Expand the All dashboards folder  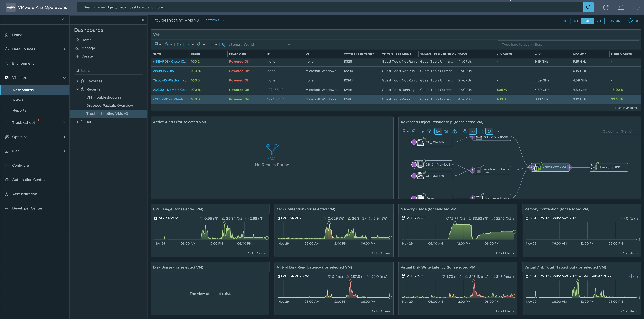77,122
